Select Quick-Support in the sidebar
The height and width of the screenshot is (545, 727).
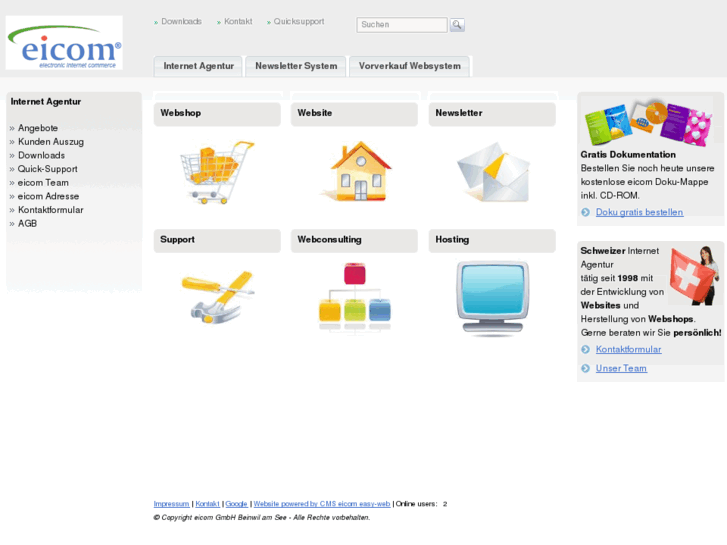coord(48,169)
